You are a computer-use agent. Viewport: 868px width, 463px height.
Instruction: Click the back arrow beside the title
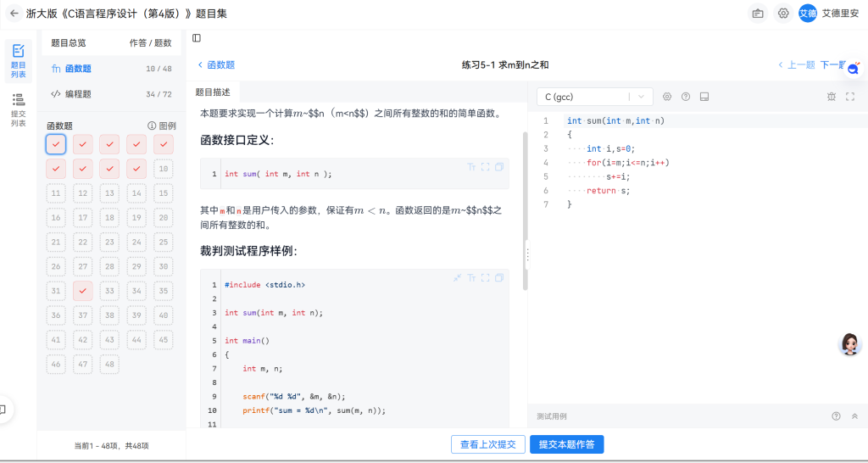coord(14,14)
